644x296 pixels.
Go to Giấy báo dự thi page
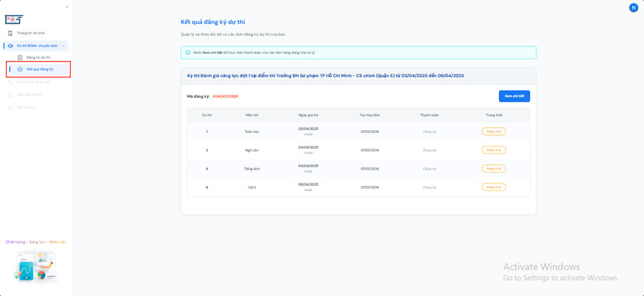click(x=29, y=95)
